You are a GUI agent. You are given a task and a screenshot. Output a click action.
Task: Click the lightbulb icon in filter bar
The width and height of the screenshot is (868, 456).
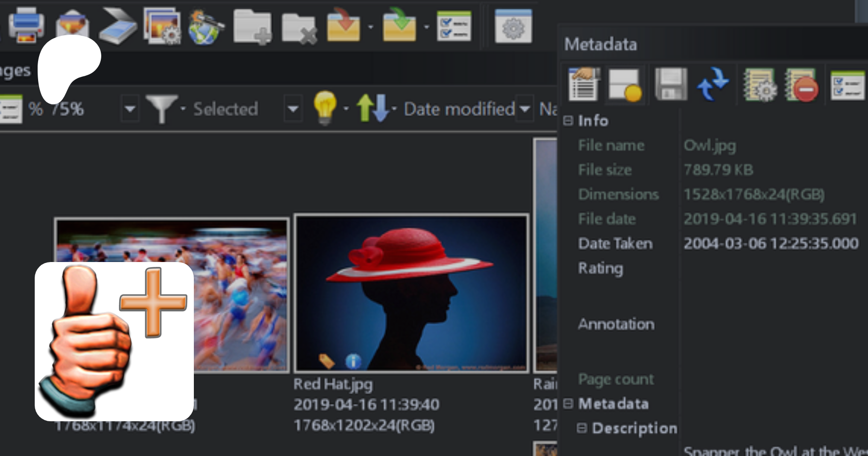tap(325, 107)
